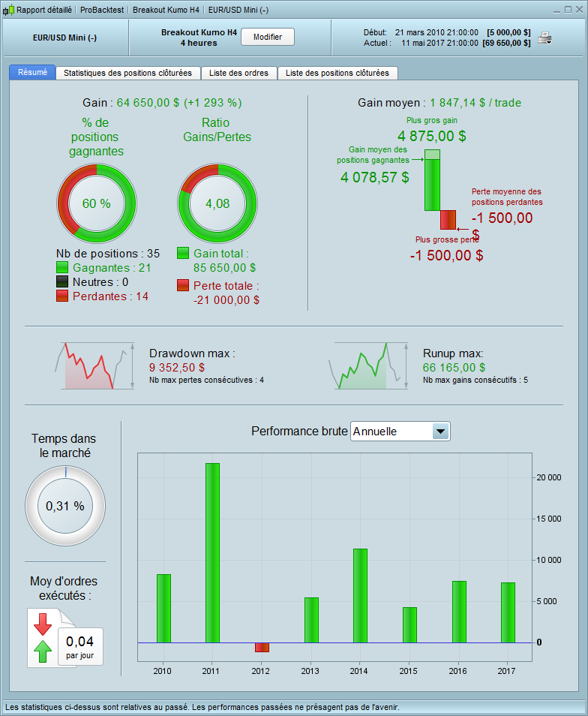
Task: Click the 0,04 par jour value
Action: coord(79,647)
